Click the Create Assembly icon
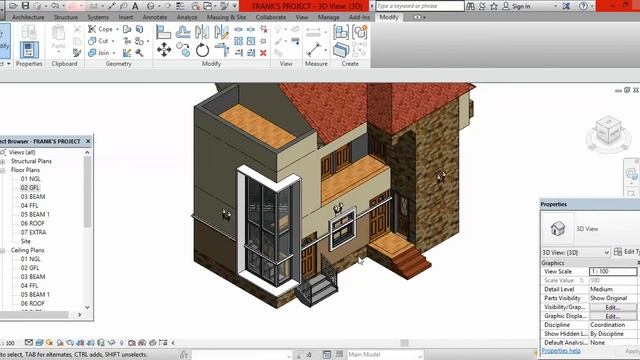 pos(341,32)
